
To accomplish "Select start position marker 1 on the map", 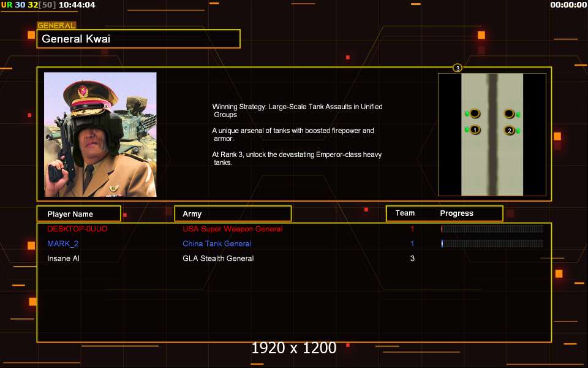I will click(x=475, y=130).
